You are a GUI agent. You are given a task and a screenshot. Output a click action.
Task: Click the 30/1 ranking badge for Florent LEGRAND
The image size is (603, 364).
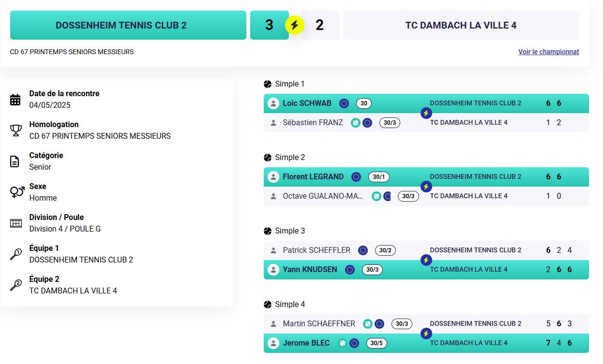[x=379, y=177]
